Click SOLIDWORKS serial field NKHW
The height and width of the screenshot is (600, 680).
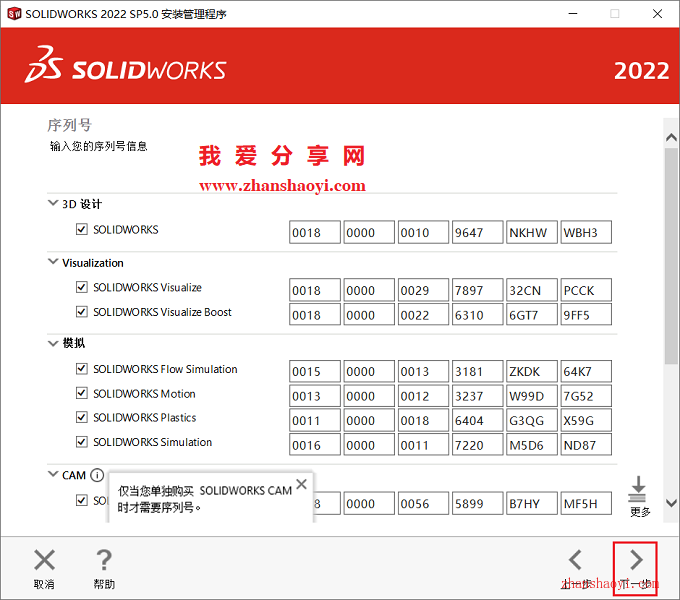click(x=532, y=232)
